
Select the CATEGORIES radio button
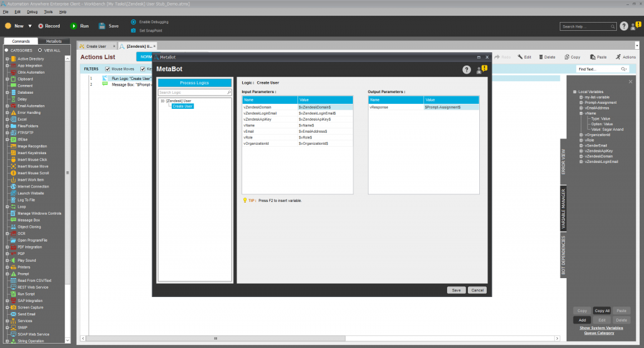pos(6,50)
